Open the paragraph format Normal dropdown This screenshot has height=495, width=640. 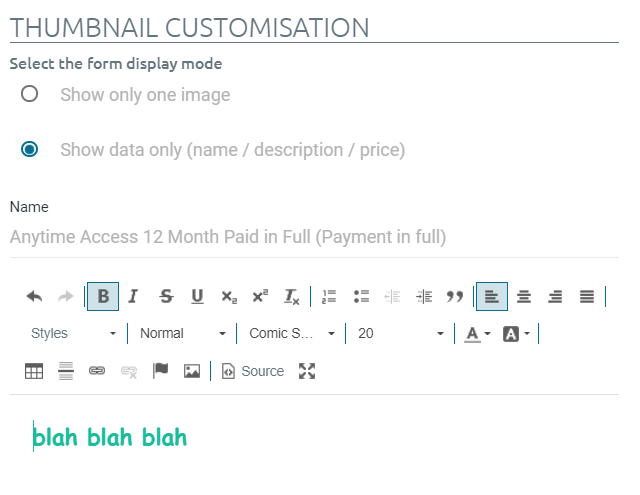[183, 333]
